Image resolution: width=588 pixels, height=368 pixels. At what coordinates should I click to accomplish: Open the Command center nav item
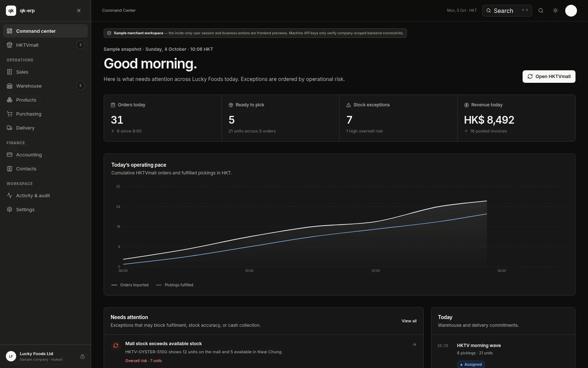coord(45,31)
